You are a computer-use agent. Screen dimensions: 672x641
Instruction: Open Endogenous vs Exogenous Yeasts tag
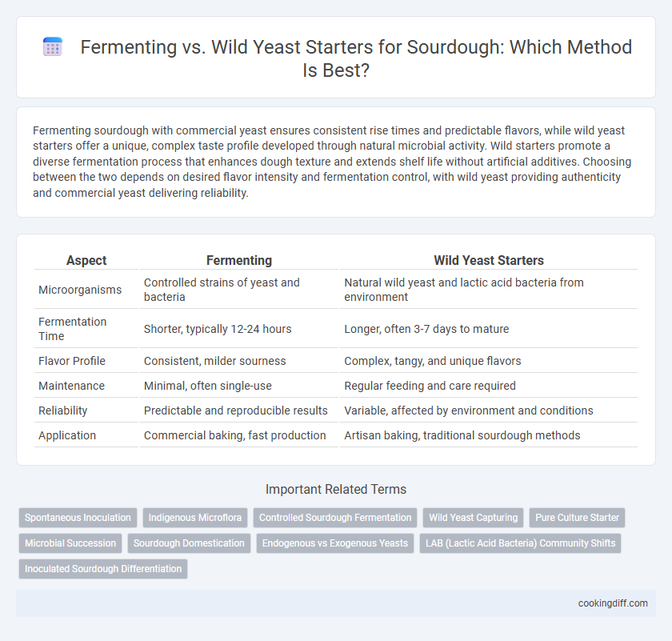335,543
